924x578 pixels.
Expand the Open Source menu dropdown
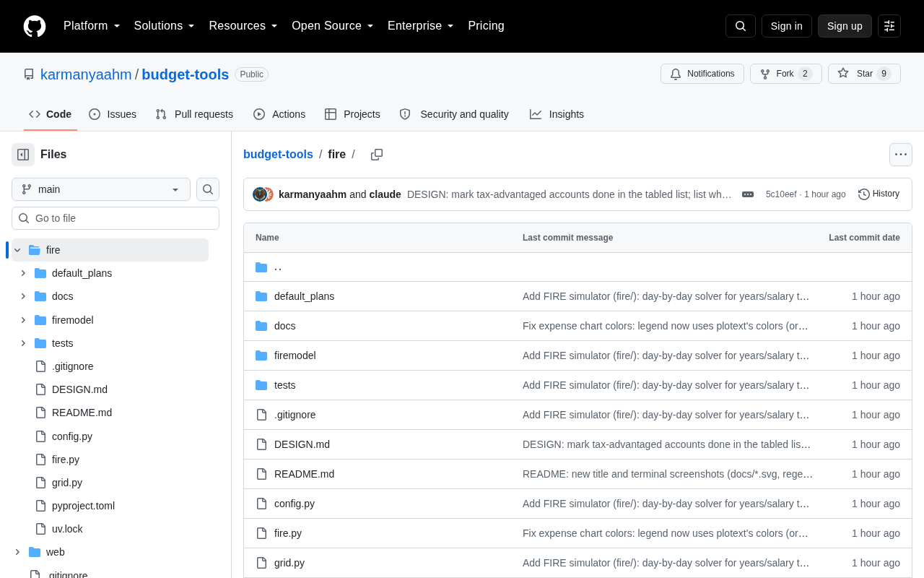tap(333, 26)
